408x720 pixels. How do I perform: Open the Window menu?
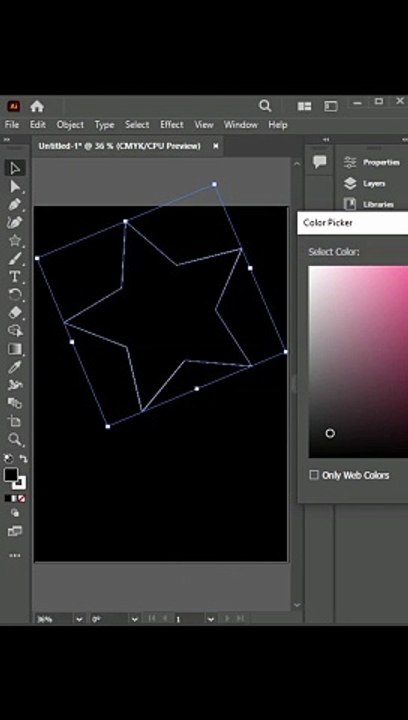tap(240, 125)
